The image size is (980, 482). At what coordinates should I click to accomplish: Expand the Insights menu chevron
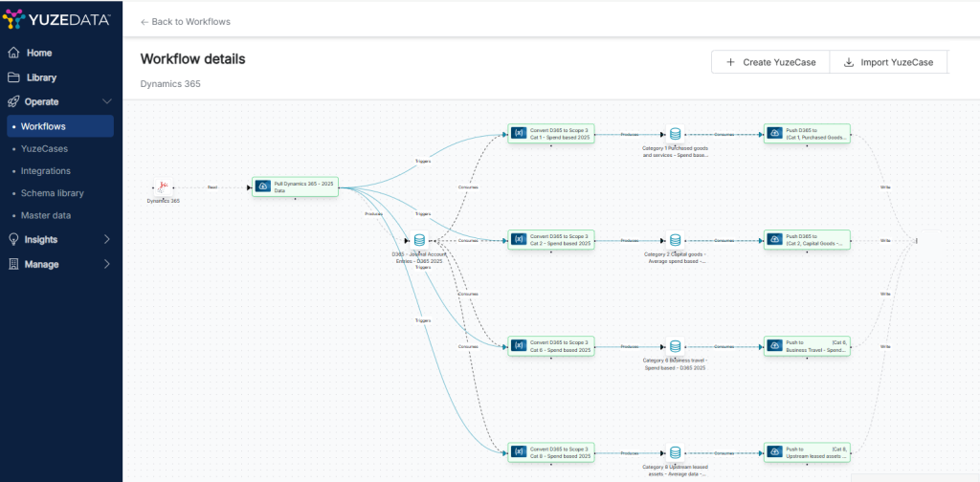[x=106, y=239]
